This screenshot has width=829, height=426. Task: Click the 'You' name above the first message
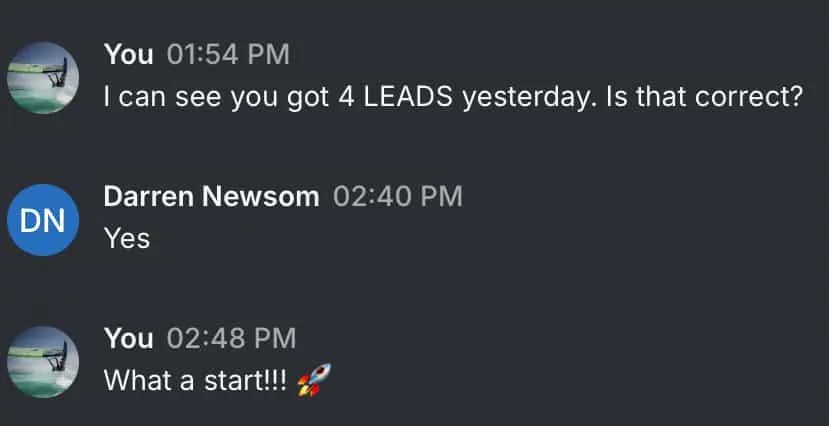click(x=128, y=54)
